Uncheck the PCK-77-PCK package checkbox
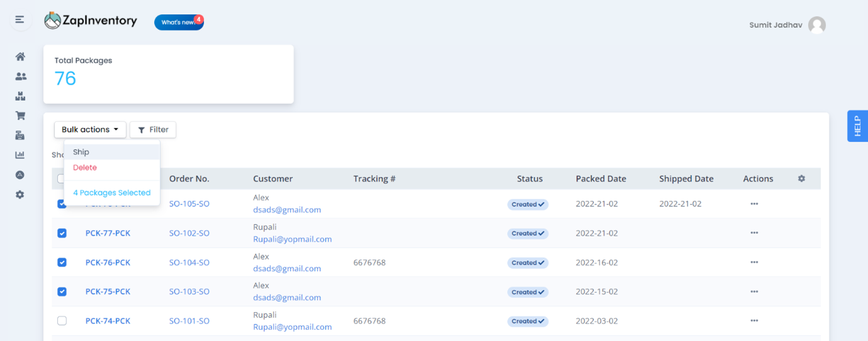This screenshot has height=341, width=868. [62, 233]
